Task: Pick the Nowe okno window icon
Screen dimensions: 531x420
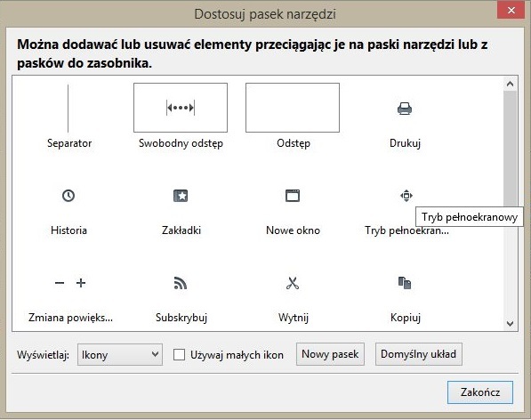Action: click(x=293, y=196)
